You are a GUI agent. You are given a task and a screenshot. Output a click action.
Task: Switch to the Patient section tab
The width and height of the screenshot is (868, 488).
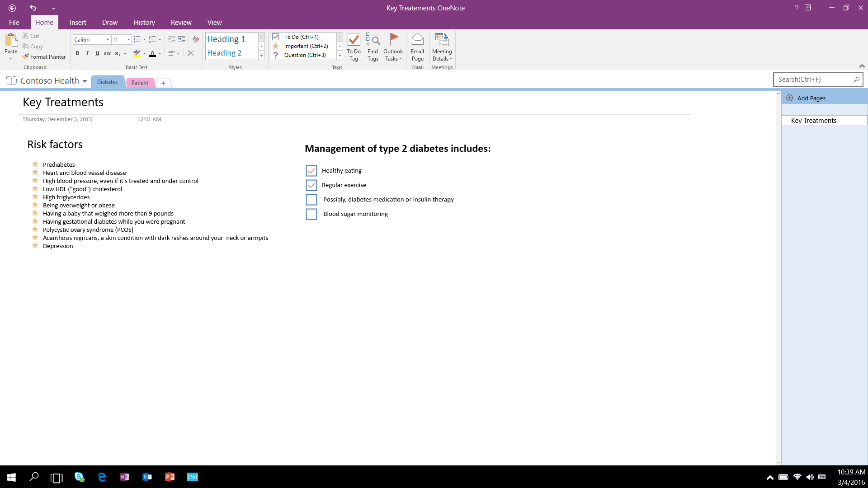coord(140,83)
